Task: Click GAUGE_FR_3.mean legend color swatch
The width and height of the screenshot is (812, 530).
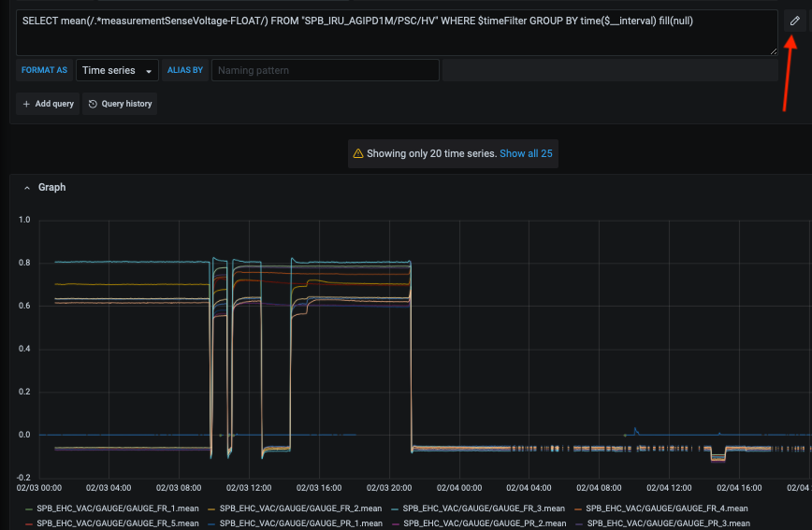Action: click(395, 509)
